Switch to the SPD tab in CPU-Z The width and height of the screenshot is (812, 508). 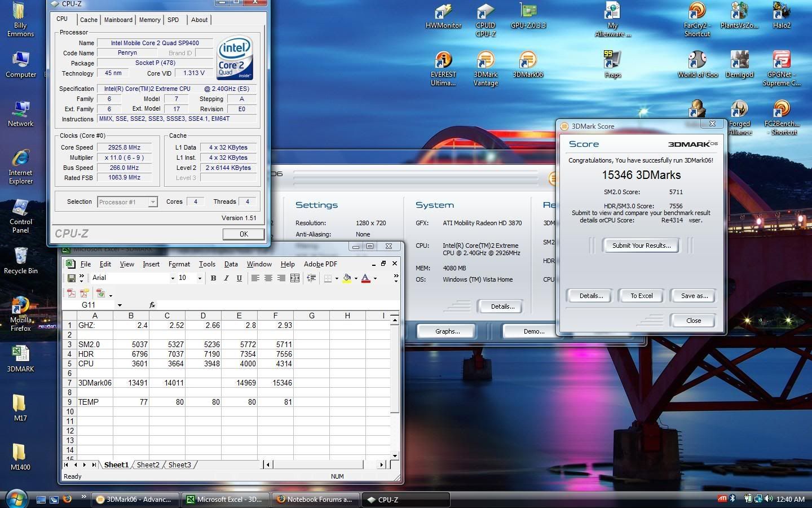pyautogui.click(x=173, y=20)
